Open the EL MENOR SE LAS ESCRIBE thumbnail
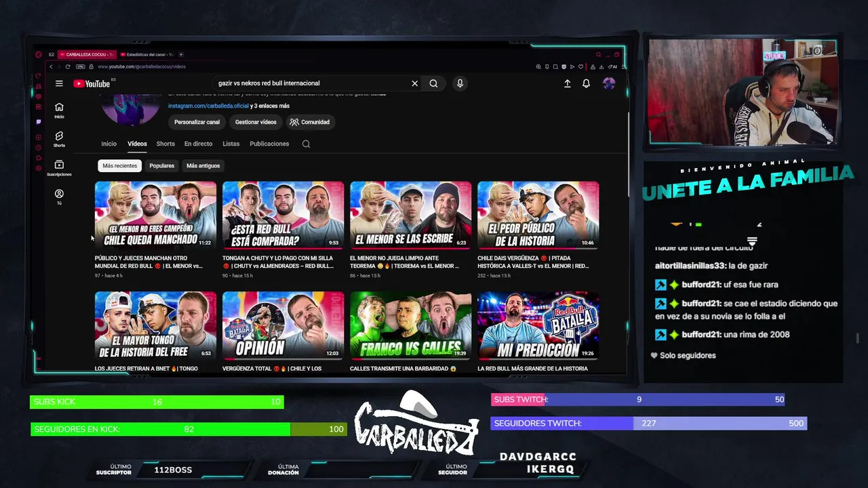 (x=410, y=214)
